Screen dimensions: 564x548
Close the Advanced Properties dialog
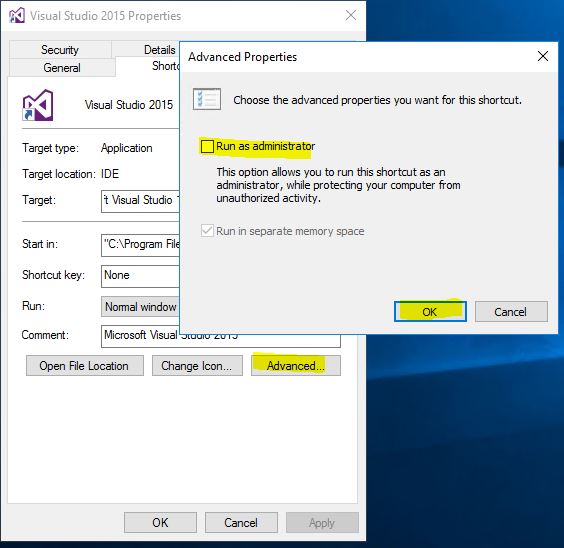[543, 56]
